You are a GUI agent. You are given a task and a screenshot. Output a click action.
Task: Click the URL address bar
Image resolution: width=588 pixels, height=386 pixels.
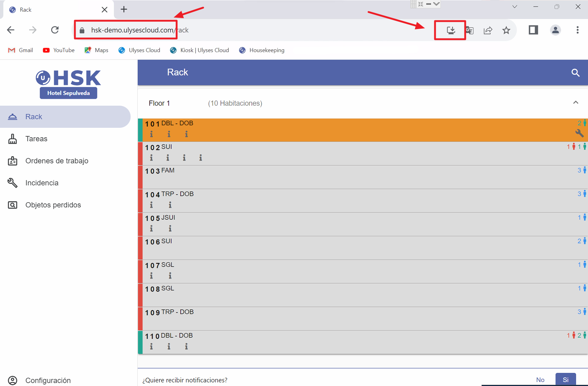tap(254, 30)
